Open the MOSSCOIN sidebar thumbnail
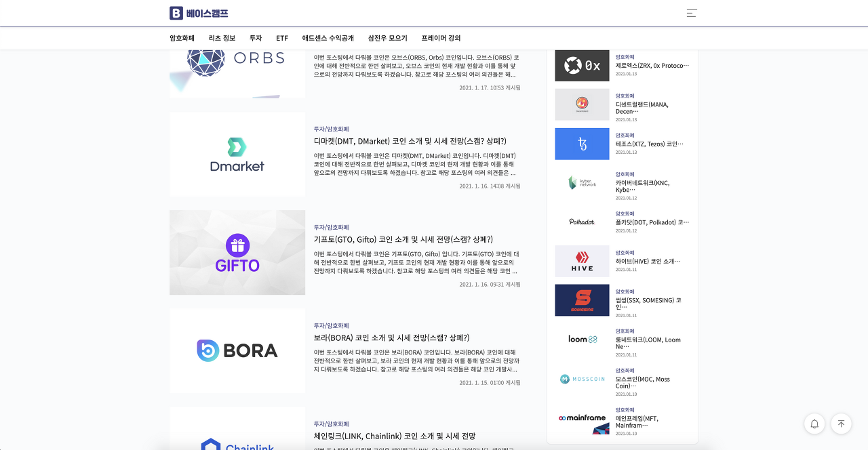The width and height of the screenshot is (868, 450). point(582,379)
